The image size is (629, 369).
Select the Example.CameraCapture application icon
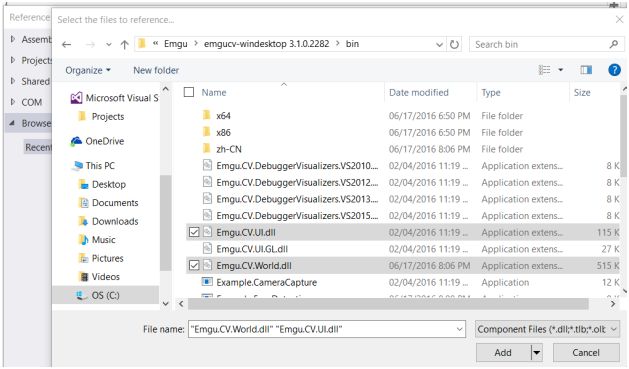(207, 282)
